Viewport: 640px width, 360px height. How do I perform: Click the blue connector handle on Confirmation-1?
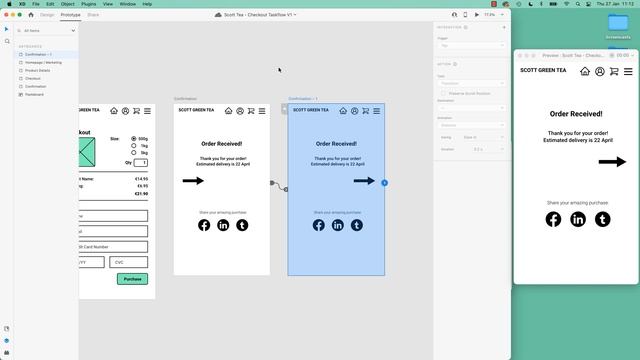(x=384, y=183)
